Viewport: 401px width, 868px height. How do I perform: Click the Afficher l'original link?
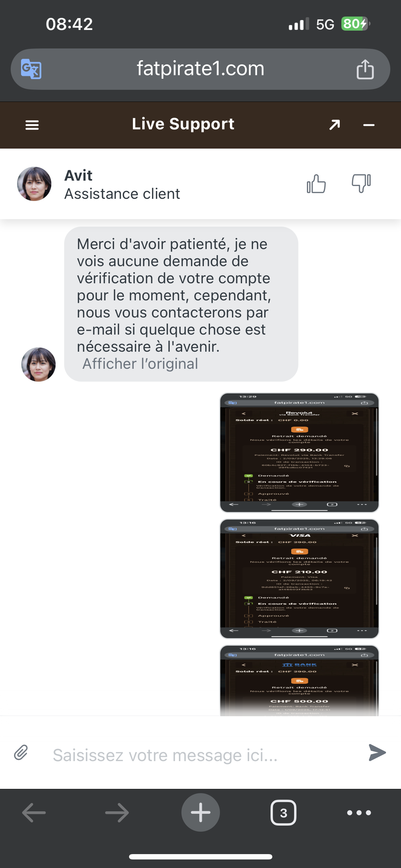coord(140,364)
